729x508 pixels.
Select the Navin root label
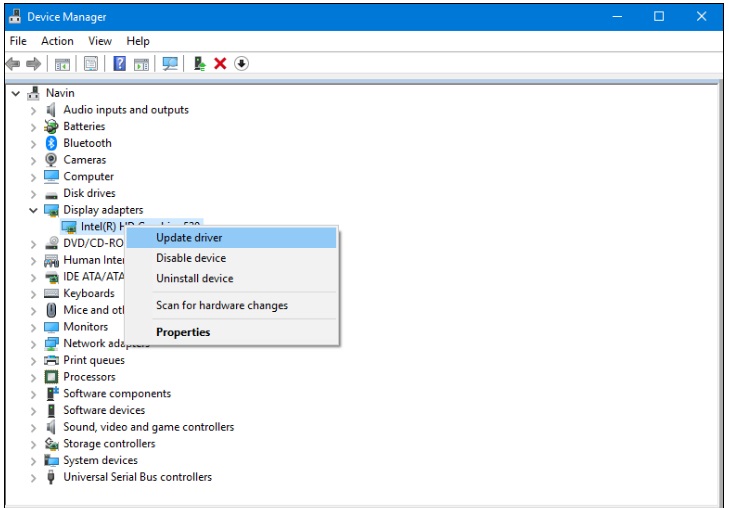click(60, 93)
